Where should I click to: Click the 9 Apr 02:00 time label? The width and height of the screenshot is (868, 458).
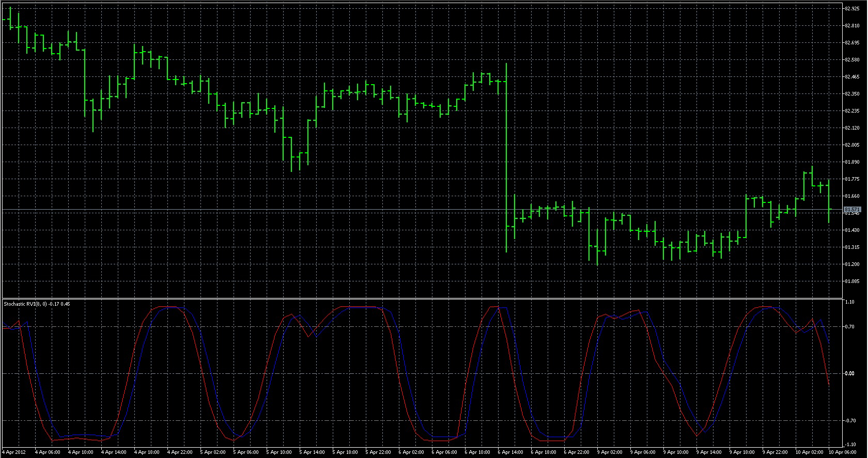(x=610, y=452)
